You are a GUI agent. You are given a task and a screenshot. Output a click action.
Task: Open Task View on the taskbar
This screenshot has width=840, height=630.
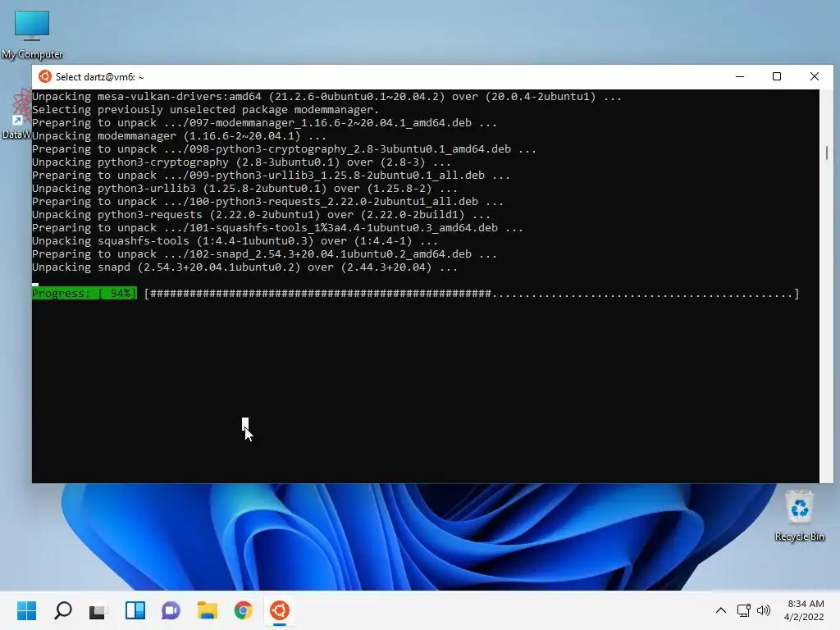tap(98, 610)
